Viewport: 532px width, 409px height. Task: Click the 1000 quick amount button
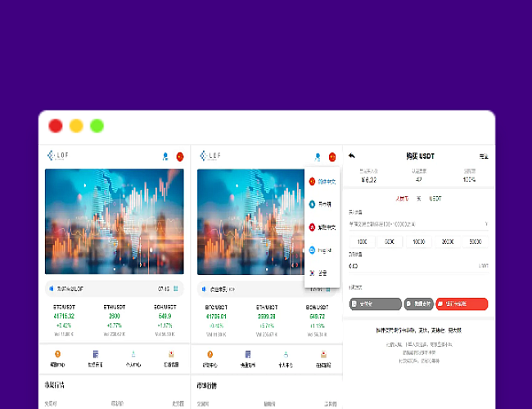click(x=418, y=241)
